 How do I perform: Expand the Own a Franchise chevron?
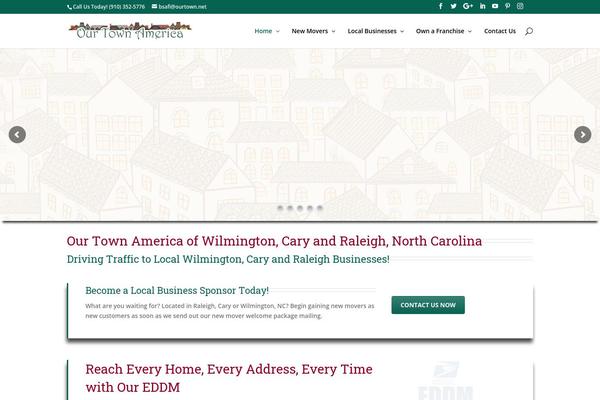click(x=470, y=31)
